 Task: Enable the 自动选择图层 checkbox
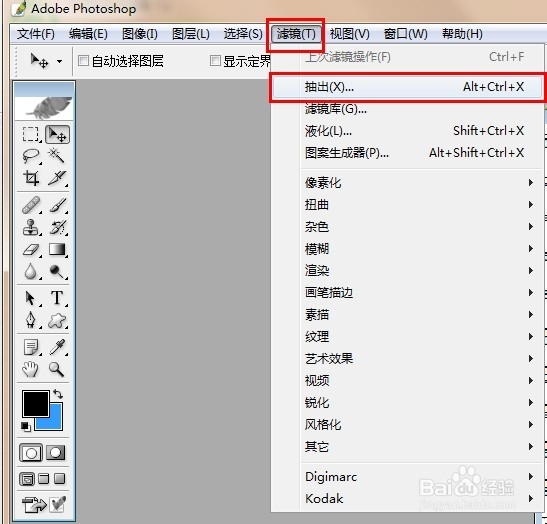(83, 61)
